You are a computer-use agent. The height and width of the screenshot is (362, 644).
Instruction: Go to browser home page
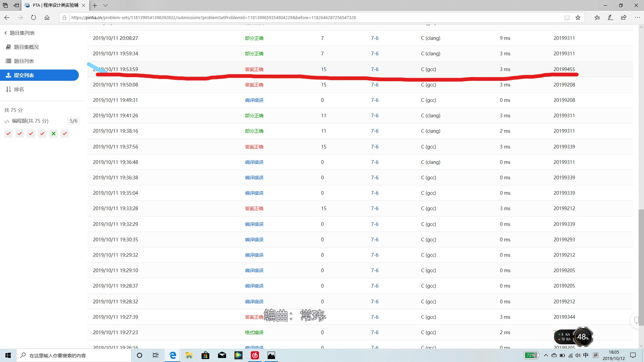click(47, 17)
